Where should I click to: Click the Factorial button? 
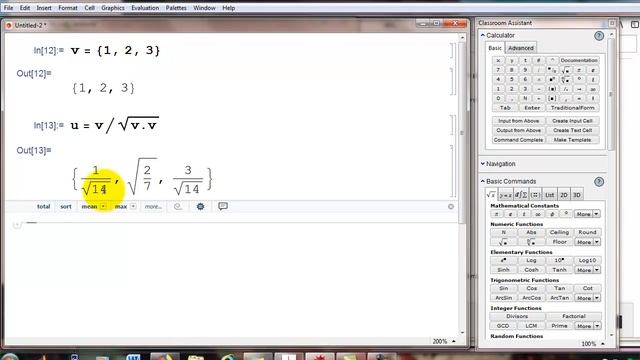click(573, 316)
